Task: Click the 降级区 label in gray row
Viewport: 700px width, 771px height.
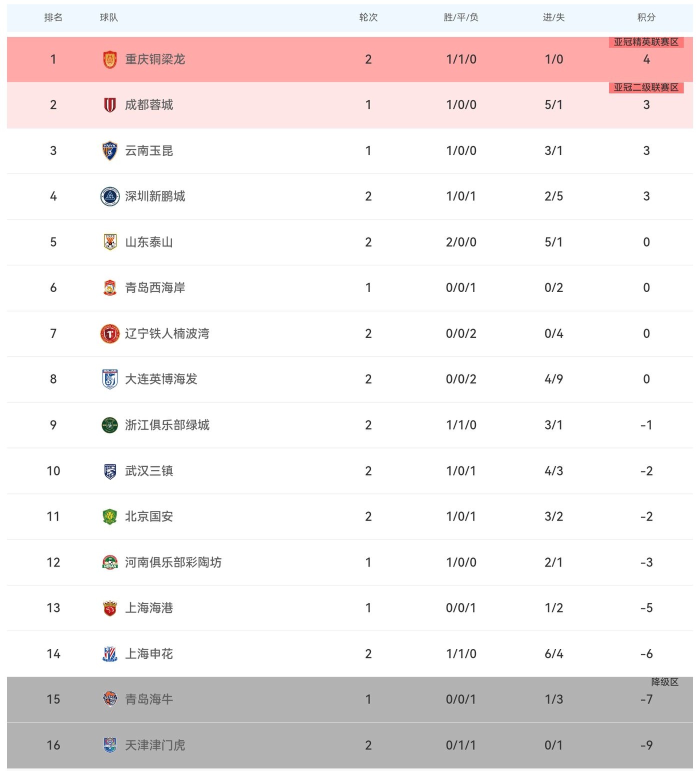Action: point(664,682)
